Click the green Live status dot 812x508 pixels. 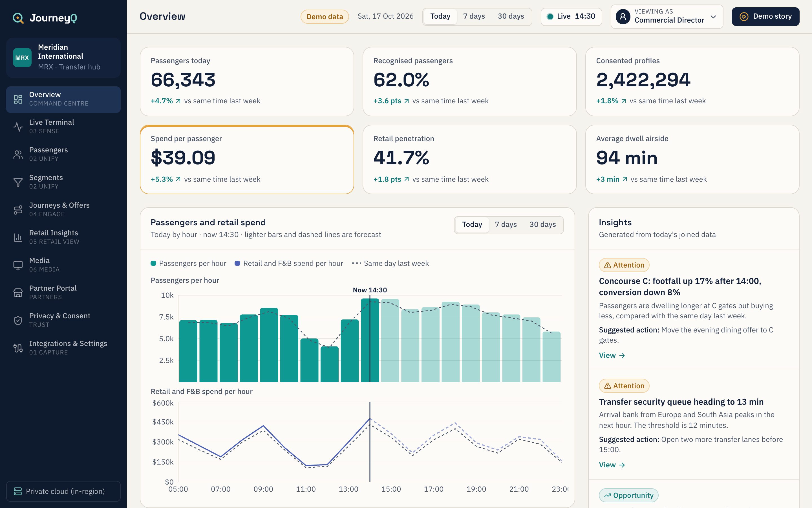point(550,16)
